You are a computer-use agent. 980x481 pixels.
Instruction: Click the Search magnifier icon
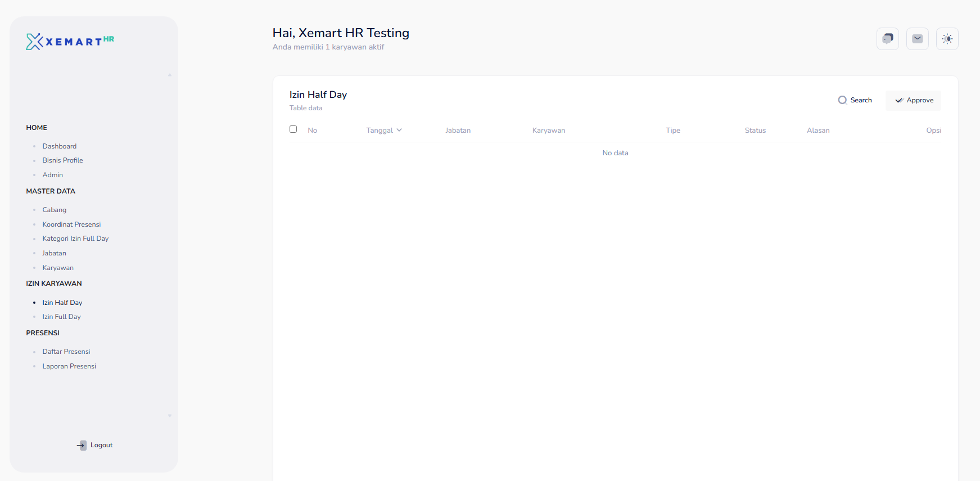tap(842, 100)
